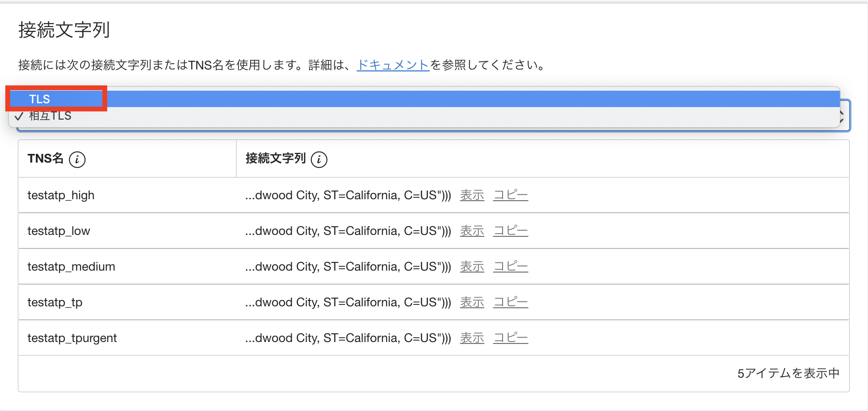Viewport: 868px width, 411px height.
Task: Select the testatp_low TNS name text
Action: 59,231
